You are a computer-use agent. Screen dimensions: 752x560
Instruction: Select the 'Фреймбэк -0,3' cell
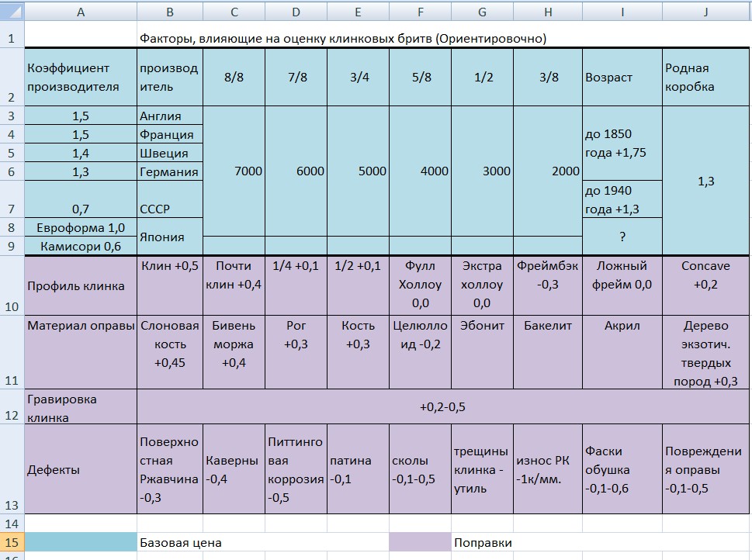point(547,285)
